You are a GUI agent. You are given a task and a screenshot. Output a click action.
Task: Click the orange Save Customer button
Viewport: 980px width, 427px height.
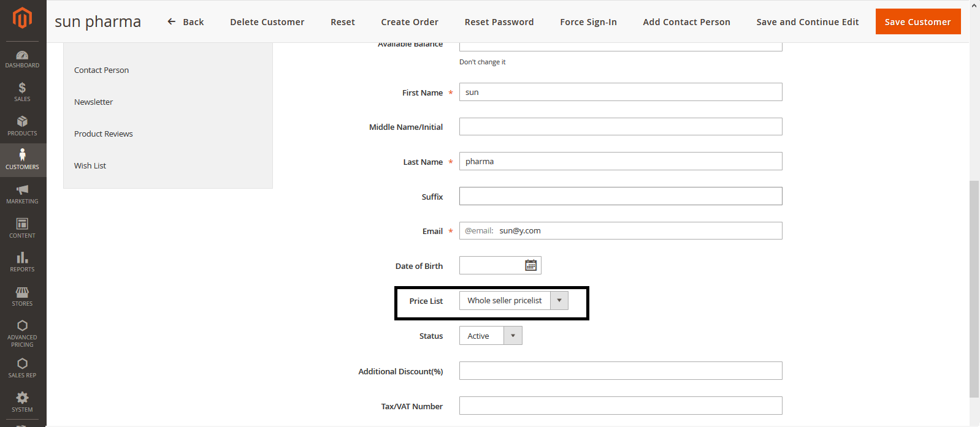click(918, 21)
